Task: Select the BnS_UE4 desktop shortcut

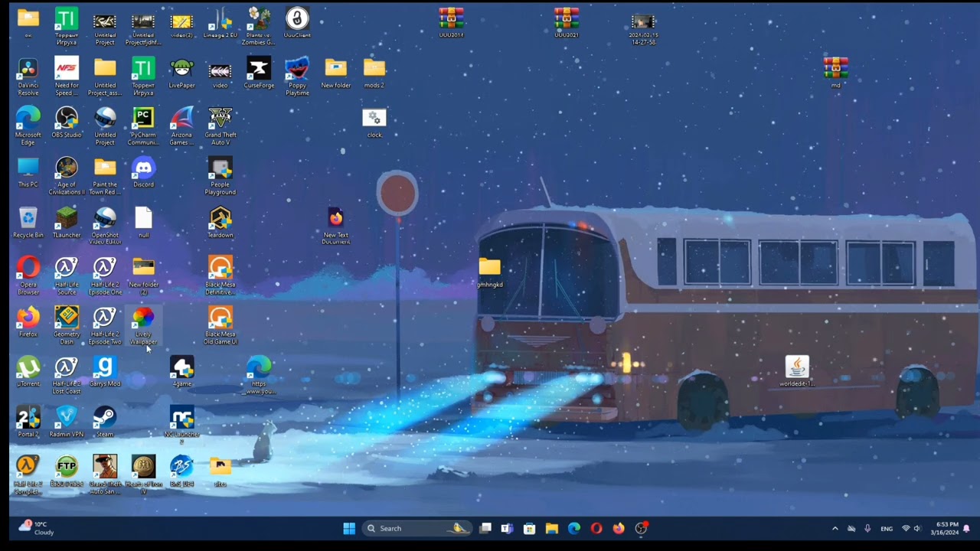Action: point(181,472)
